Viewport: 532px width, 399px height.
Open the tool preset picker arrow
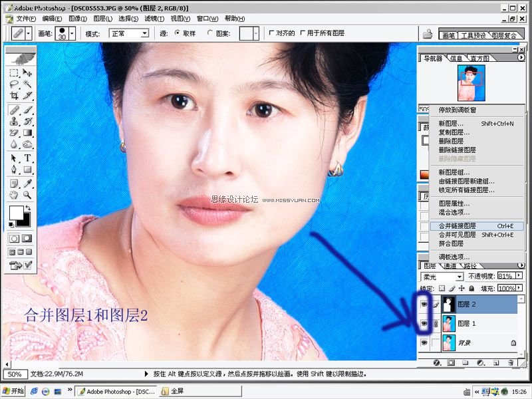coord(29,34)
